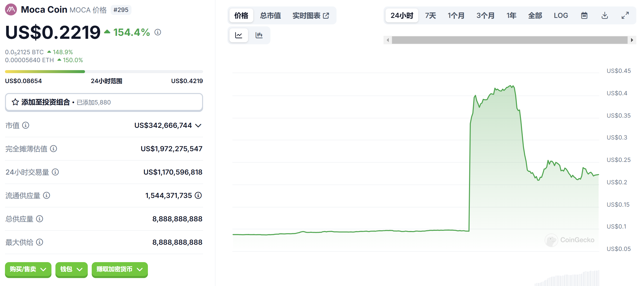Image resolution: width=644 pixels, height=286 pixels.
Task: Open the 实时图表 external link
Action: pyautogui.click(x=310, y=15)
